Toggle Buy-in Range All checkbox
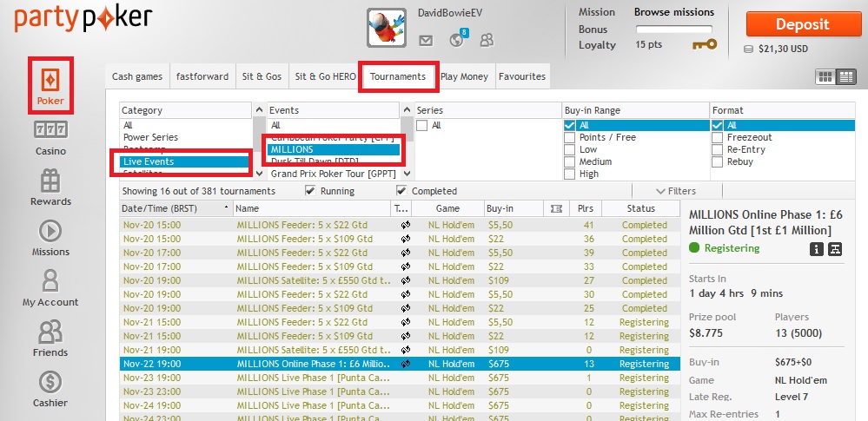The width and height of the screenshot is (868, 421). pyautogui.click(x=569, y=126)
